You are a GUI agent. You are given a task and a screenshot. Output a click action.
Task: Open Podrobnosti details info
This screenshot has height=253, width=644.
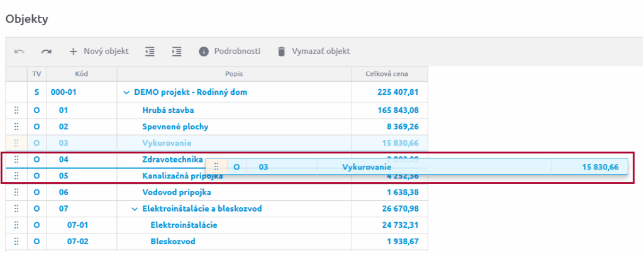(x=229, y=51)
